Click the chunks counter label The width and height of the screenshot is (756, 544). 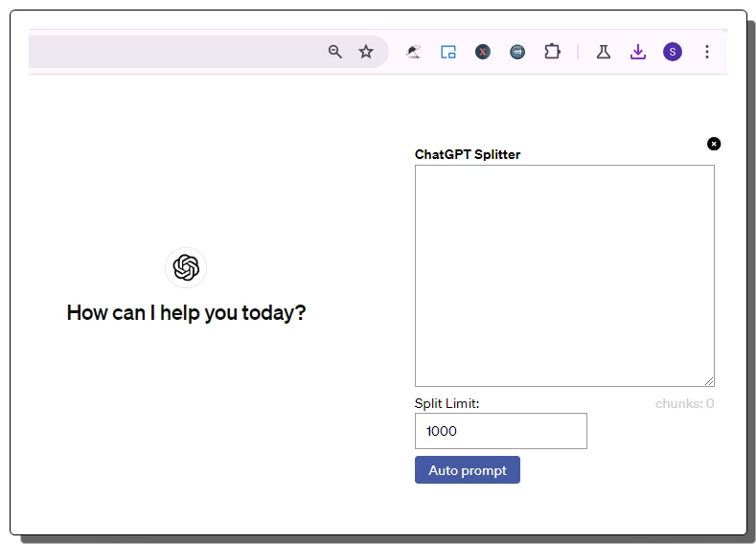[x=684, y=403]
